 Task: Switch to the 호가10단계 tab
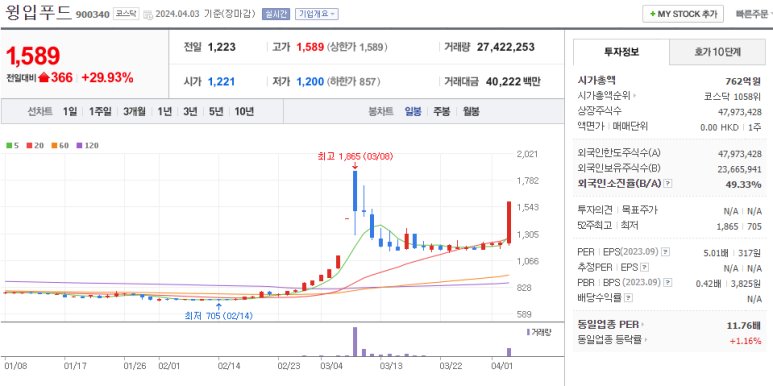point(718,52)
